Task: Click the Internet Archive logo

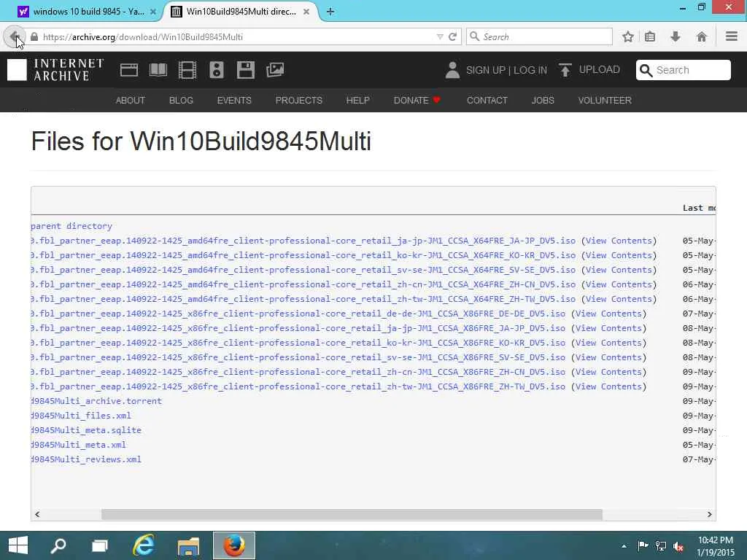Action: pyautogui.click(x=55, y=70)
